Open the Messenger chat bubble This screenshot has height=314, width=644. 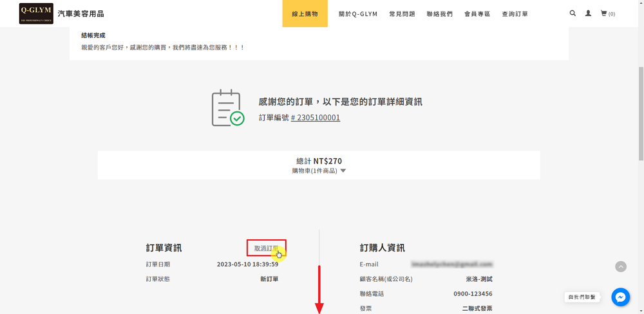(620, 297)
